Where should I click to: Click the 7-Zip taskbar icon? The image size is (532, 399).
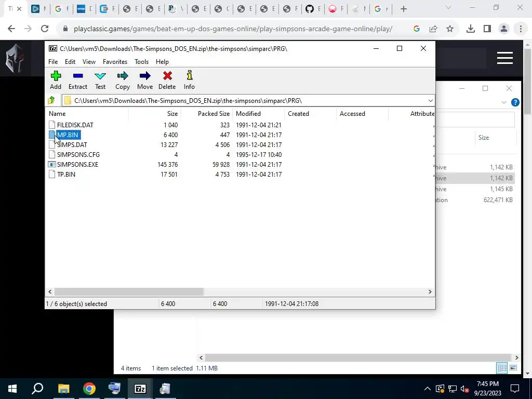140,389
